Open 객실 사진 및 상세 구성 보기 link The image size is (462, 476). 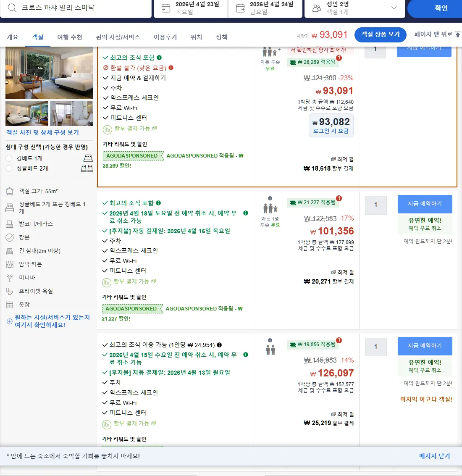pyautogui.click(x=42, y=133)
